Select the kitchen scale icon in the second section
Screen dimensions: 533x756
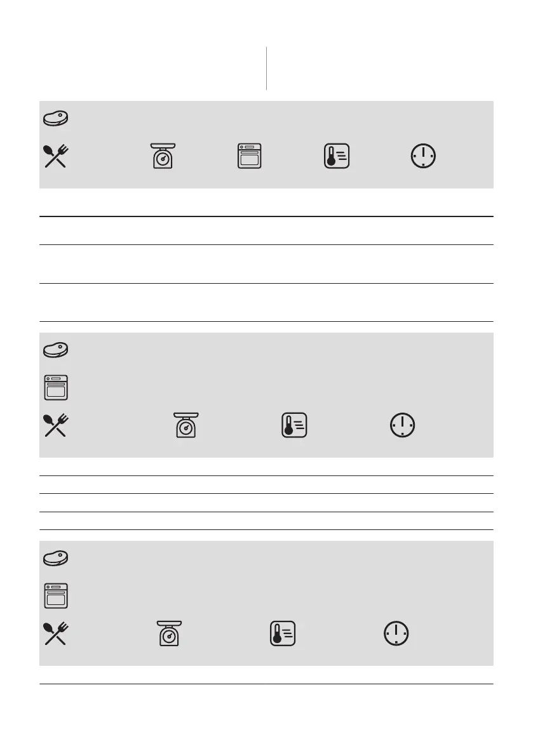(186, 425)
